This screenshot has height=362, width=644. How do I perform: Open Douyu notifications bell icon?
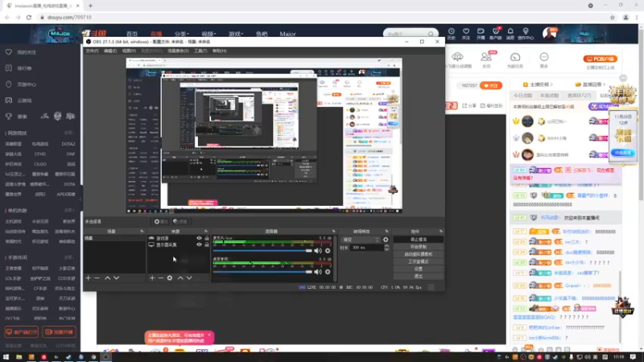(x=510, y=34)
